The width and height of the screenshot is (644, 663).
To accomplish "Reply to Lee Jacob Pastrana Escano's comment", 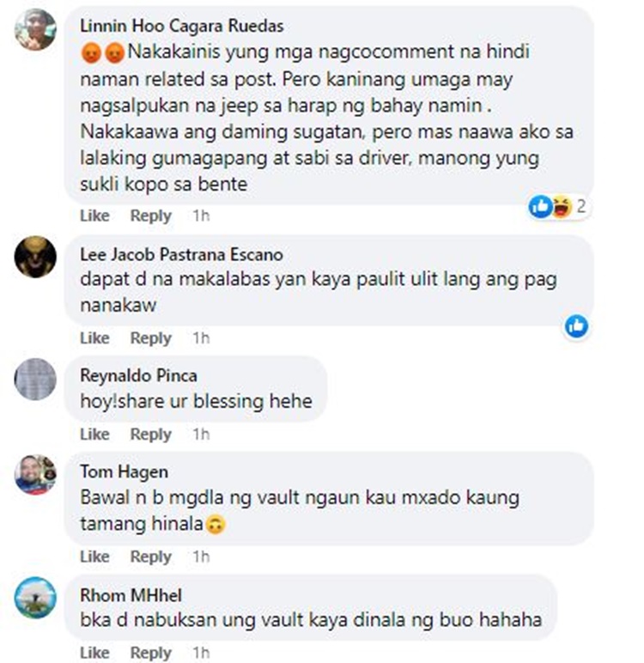I will 151,338.
